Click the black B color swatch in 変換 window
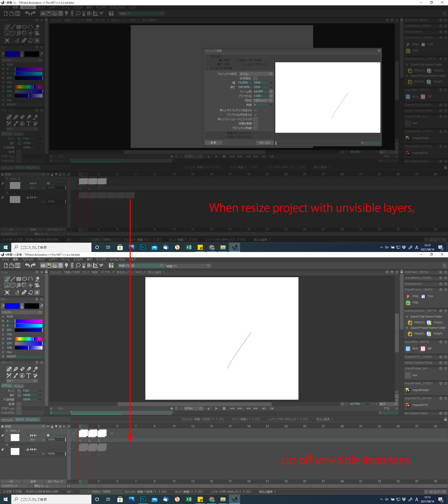Image resolution: width=448 pixels, height=504 pixels. click(31, 306)
